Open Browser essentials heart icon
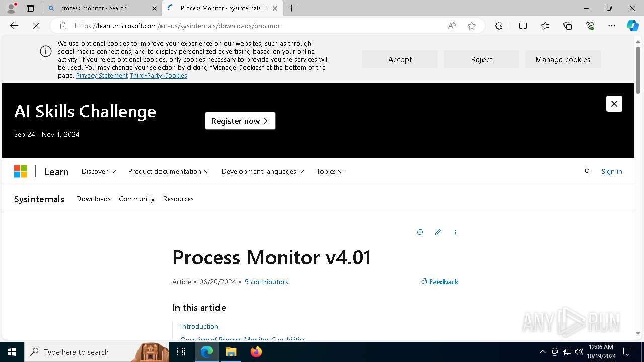Viewport: 644px width, 362px height. pos(590,26)
